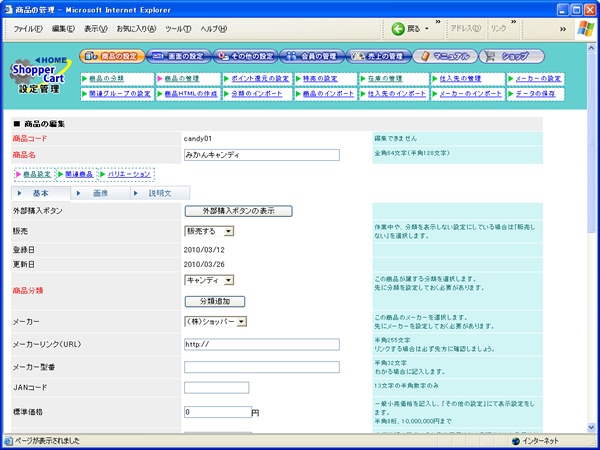600x450 pixels.
Task: Open the データの保存 link
Action: coord(535,94)
